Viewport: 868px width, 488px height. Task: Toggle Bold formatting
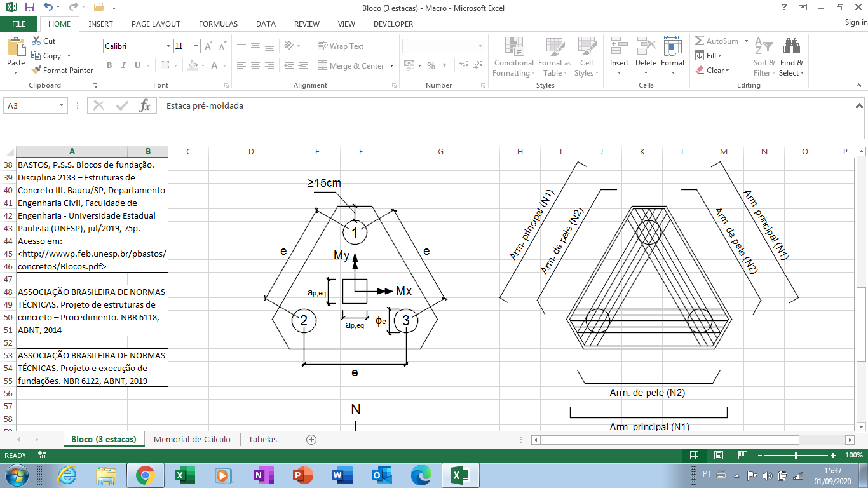click(x=109, y=65)
